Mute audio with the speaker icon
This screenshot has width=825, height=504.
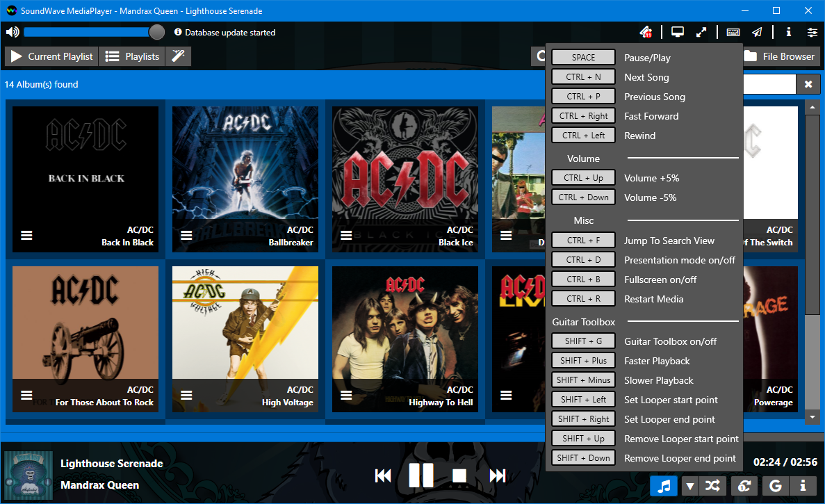[x=12, y=32]
